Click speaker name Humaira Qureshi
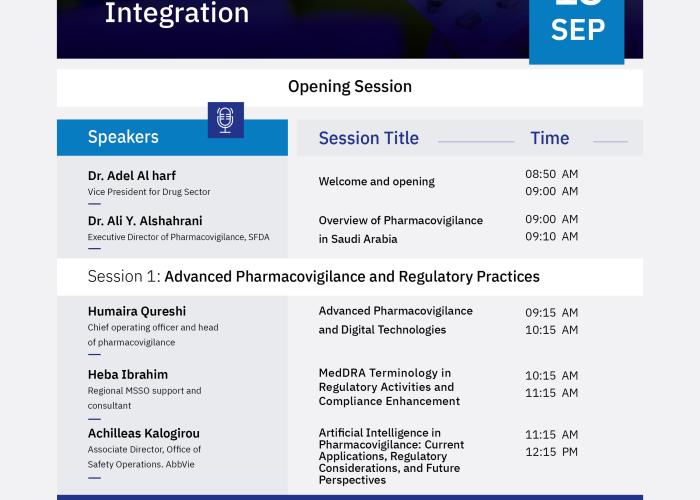 tap(137, 311)
